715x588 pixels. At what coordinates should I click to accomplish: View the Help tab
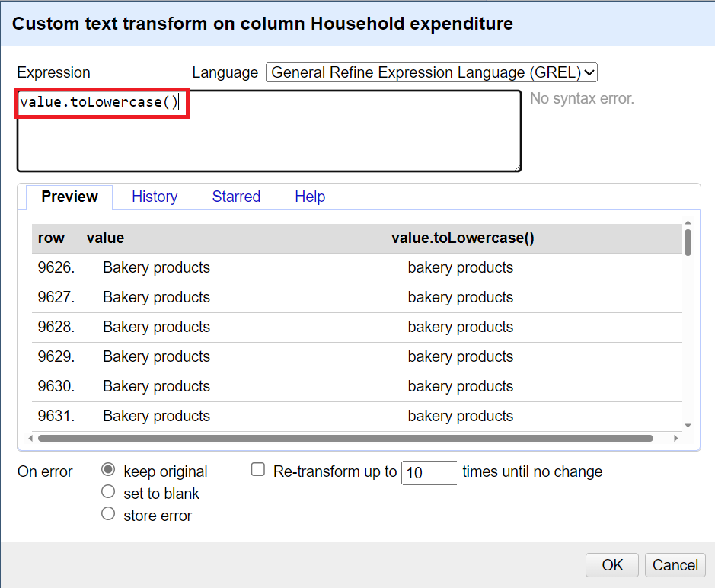click(x=310, y=197)
